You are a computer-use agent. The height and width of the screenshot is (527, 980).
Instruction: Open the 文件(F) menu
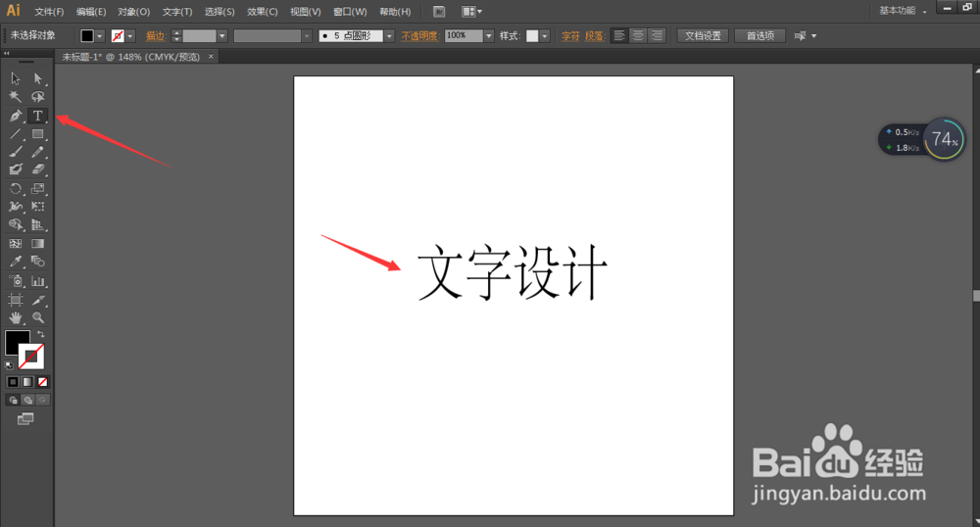click(x=49, y=12)
